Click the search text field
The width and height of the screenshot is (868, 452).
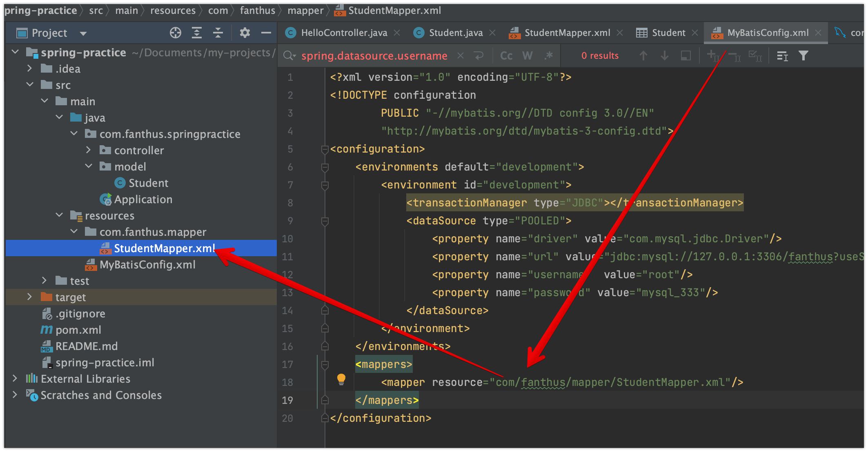pyautogui.click(x=374, y=56)
